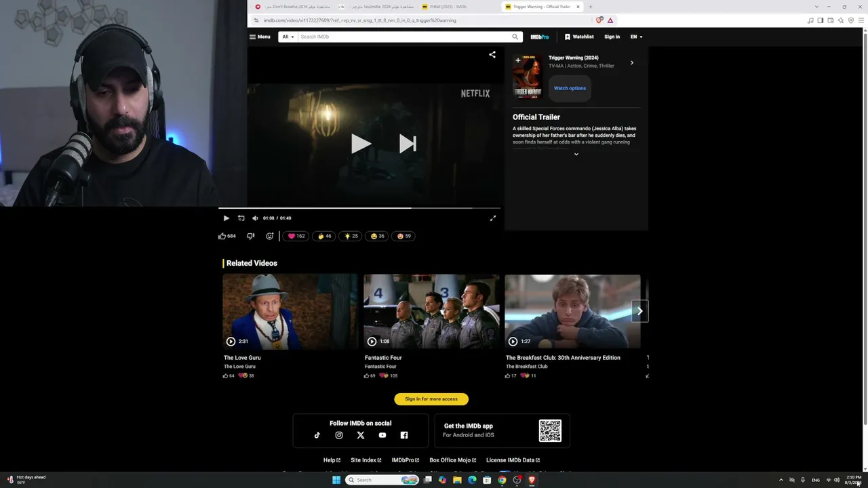Play the trailer using the large center play icon
This screenshot has width=868, height=488.
[361, 144]
